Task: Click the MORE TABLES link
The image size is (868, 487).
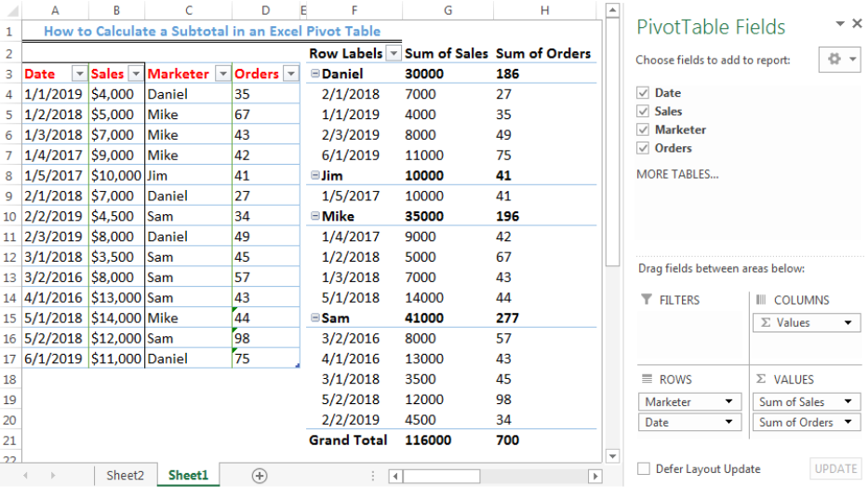Action: 677,174
